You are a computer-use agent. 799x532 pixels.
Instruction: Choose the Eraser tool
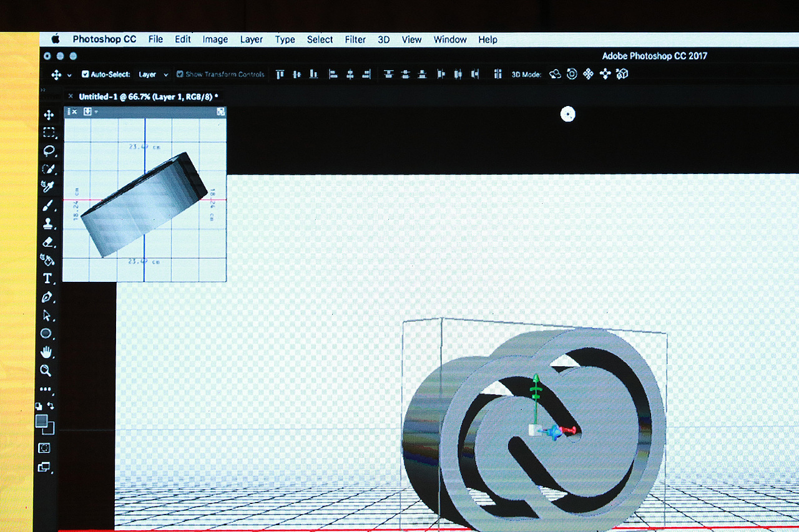pyautogui.click(x=48, y=242)
